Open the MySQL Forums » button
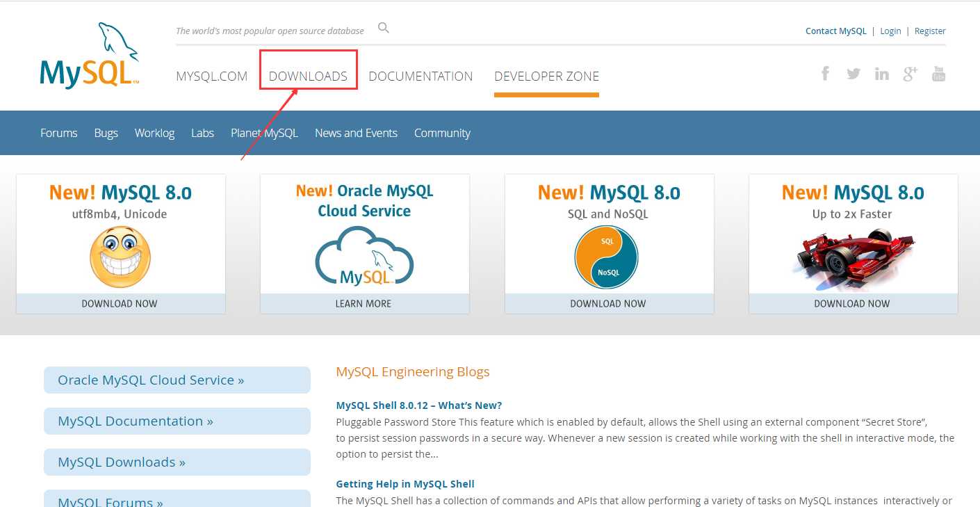Image resolution: width=980 pixels, height=507 pixels. point(177,499)
